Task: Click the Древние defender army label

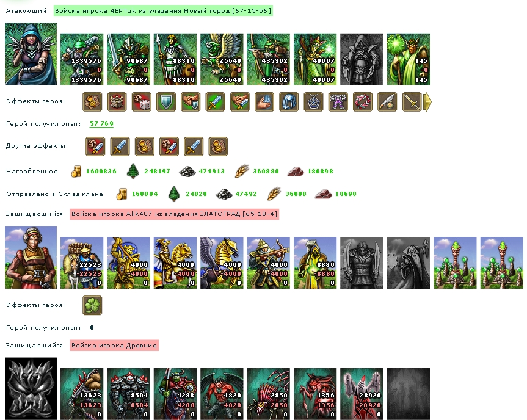Action: tap(114, 346)
